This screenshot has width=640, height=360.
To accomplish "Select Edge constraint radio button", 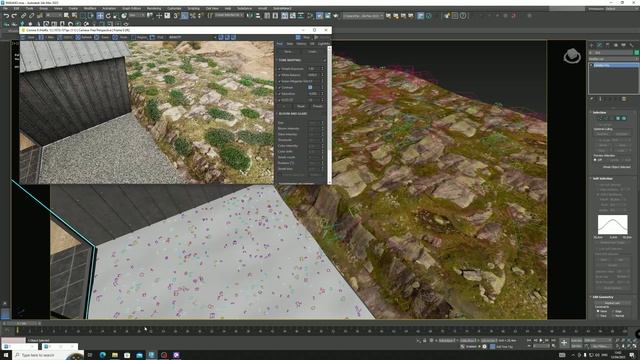I will pos(613,311).
